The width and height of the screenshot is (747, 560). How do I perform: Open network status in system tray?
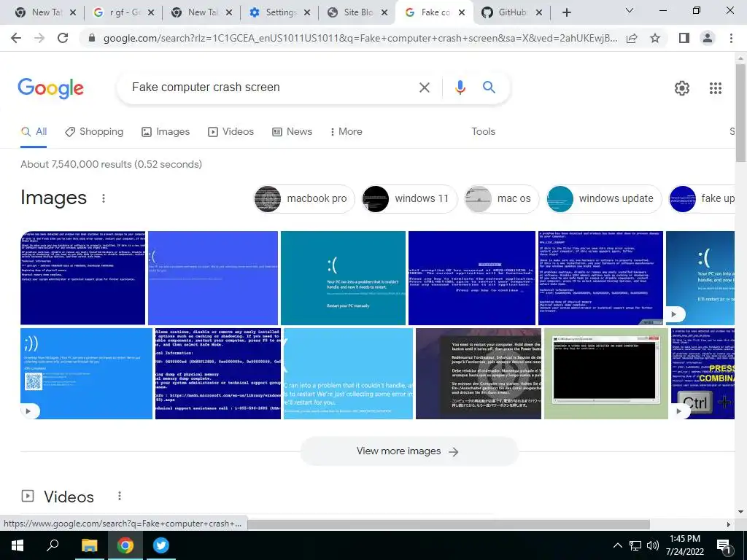[635, 545]
